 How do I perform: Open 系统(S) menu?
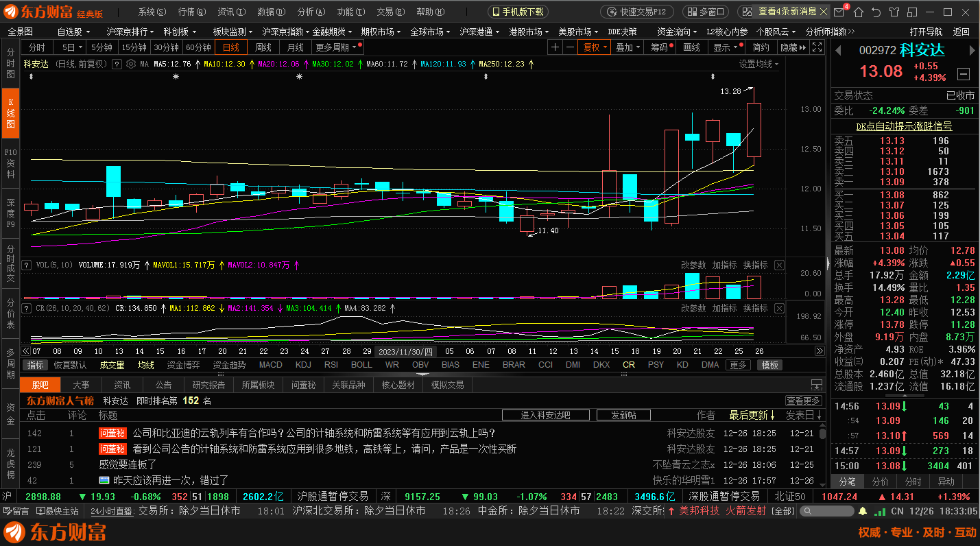[x=152, y=12]
